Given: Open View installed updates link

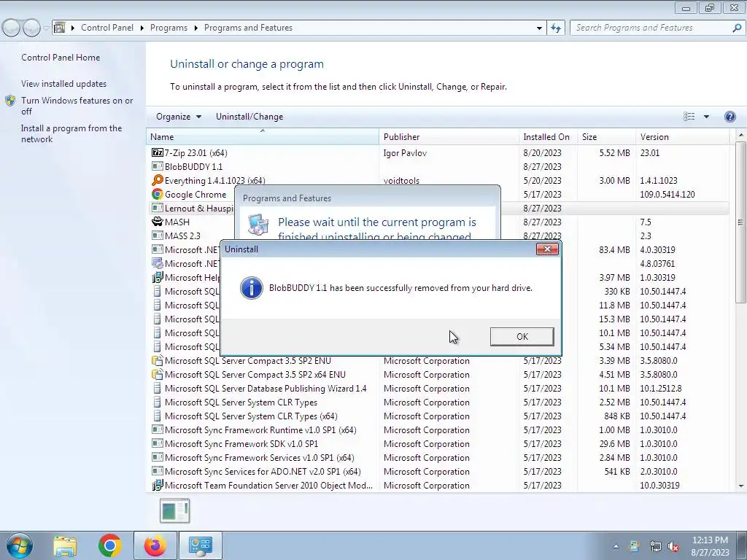Looking at the screenshot, I should coord(64,84).
